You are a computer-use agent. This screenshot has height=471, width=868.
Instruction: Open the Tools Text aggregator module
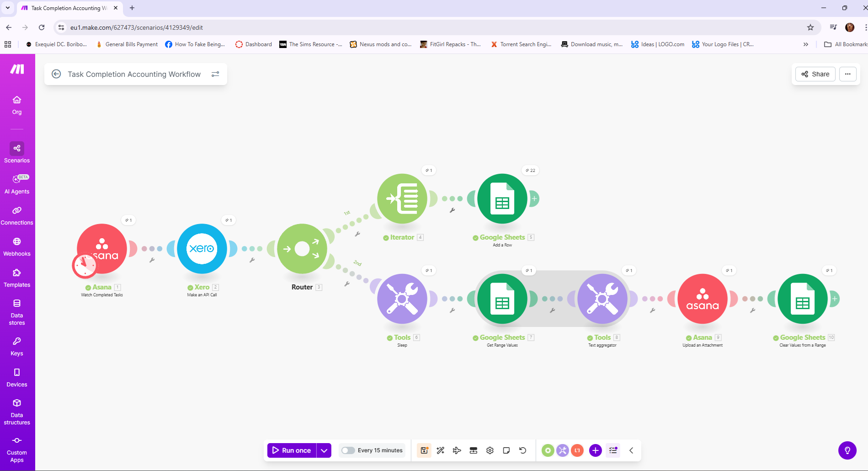(x=602, y=299)
